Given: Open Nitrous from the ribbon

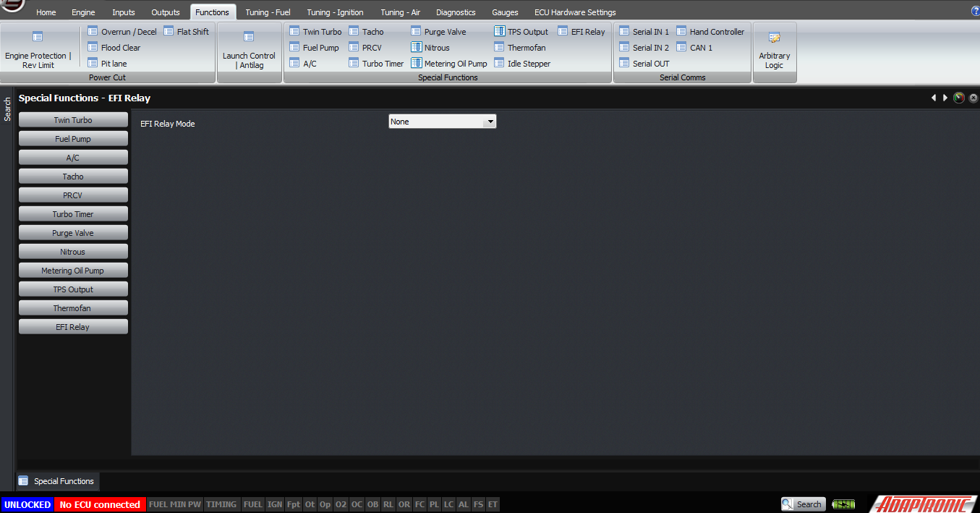Looking at the screenshot, I should click(430, 48).
